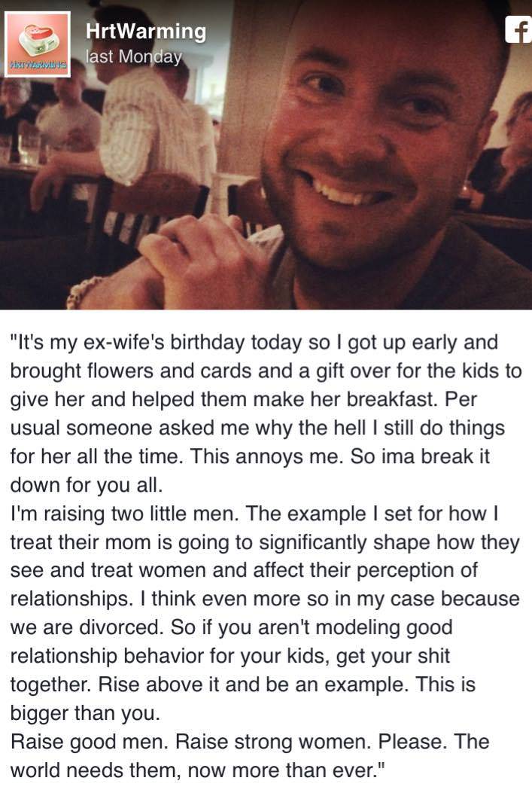Click the HrtWarming profile picture avatar
Viewport: 532px width, 802px height.
37,44
